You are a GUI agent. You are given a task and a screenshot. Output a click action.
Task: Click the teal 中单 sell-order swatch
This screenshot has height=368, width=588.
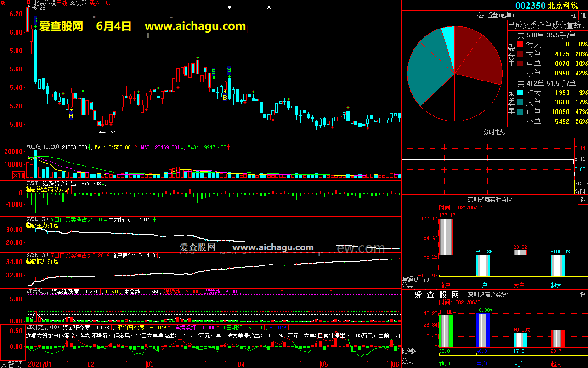520,112
